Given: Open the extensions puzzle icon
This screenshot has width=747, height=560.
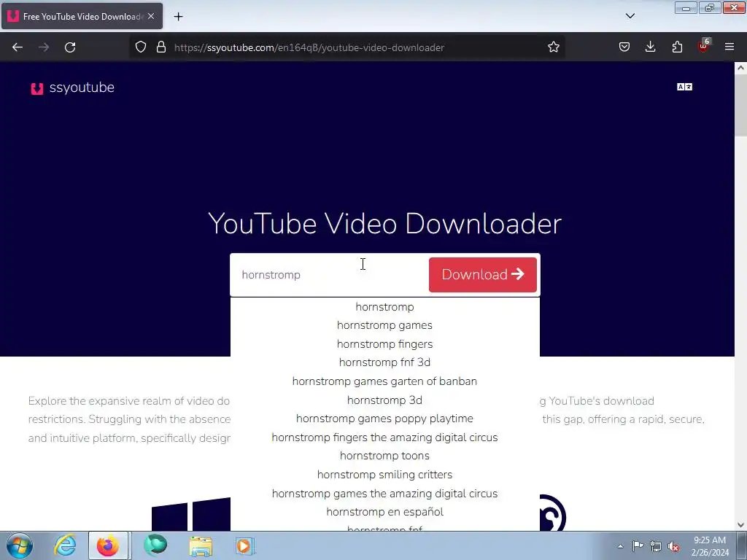Looking at the screenshot, I should pyautogui.click(x=677, y=47).
